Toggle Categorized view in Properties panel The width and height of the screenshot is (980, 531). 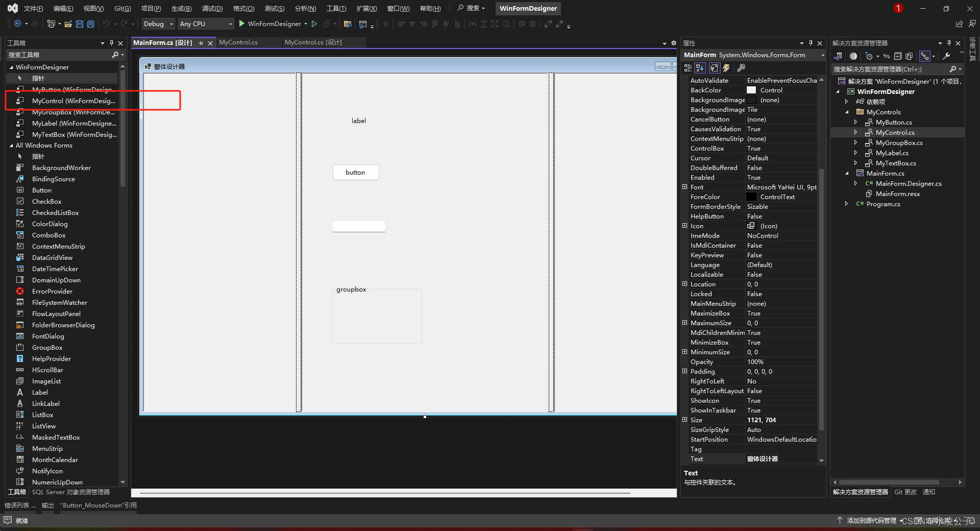click(688, 68)
